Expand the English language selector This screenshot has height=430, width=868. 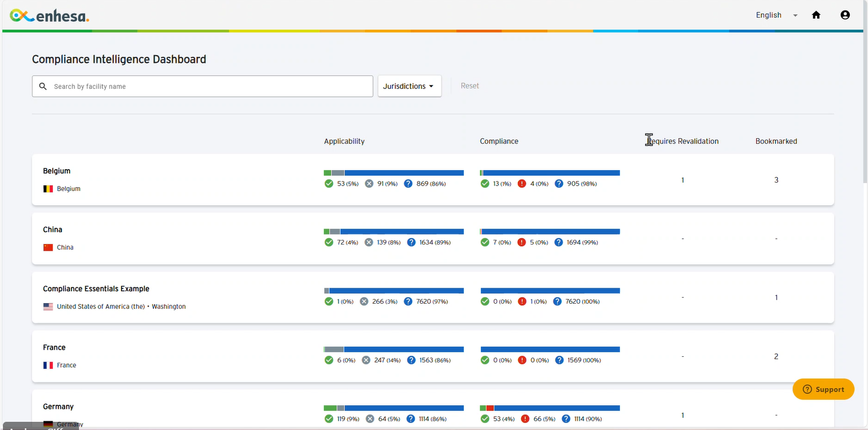click(769, 15)
